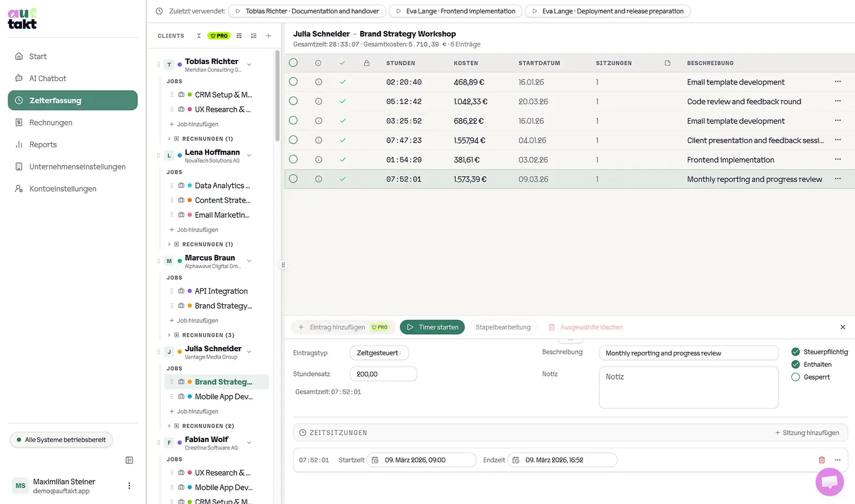Collapse all clients using the collapse icon
855x504 pixels.
(x=199, y=36)
